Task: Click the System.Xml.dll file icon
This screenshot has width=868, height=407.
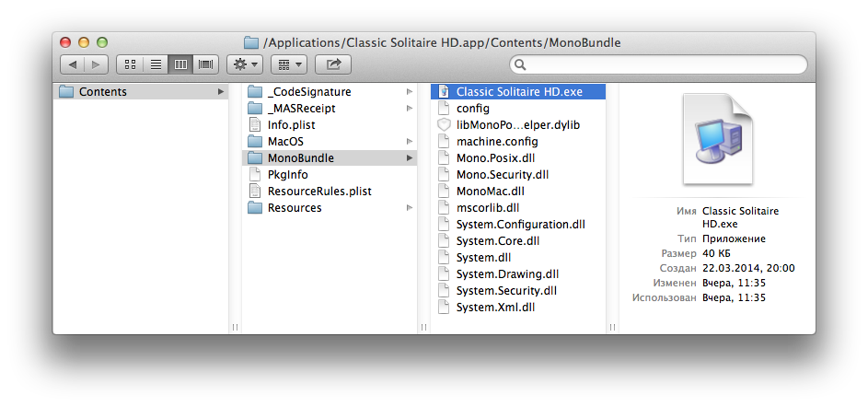Action: 444,308
